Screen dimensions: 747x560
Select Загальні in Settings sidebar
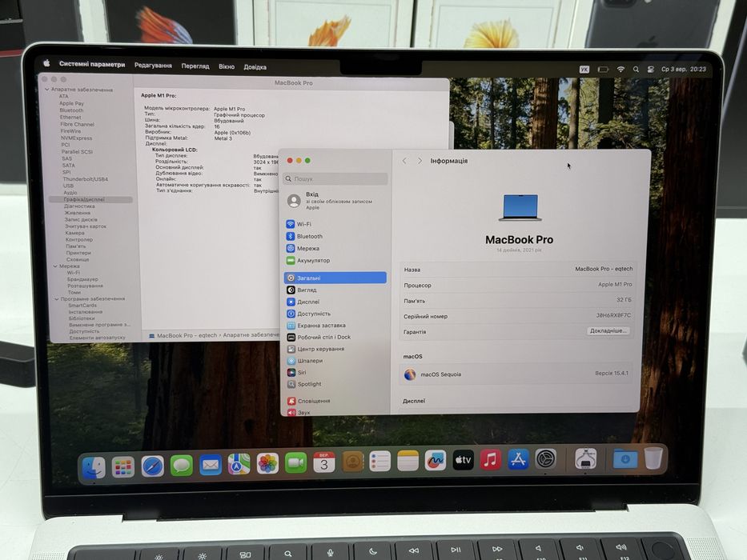[335, 278]
